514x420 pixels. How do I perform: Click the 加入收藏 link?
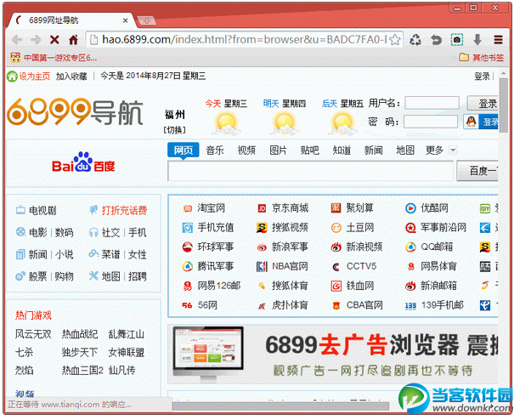tap(71, 77)
